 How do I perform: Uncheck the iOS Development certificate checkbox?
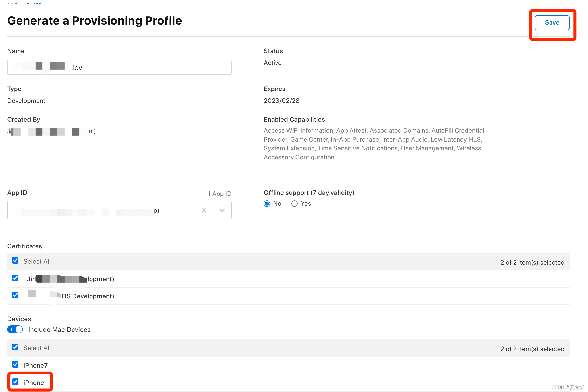click(15, 295)
